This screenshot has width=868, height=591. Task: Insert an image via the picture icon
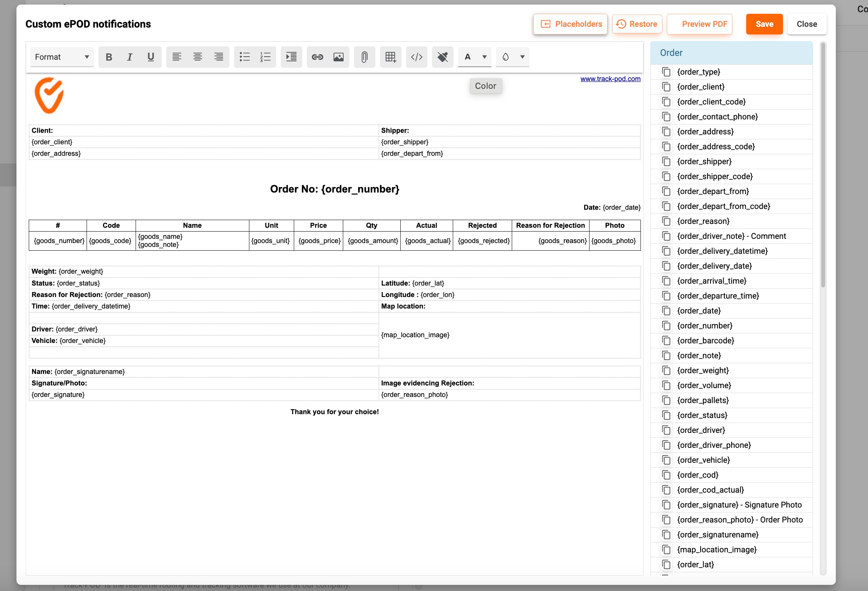pyautogui.click(x=338, y=57)
